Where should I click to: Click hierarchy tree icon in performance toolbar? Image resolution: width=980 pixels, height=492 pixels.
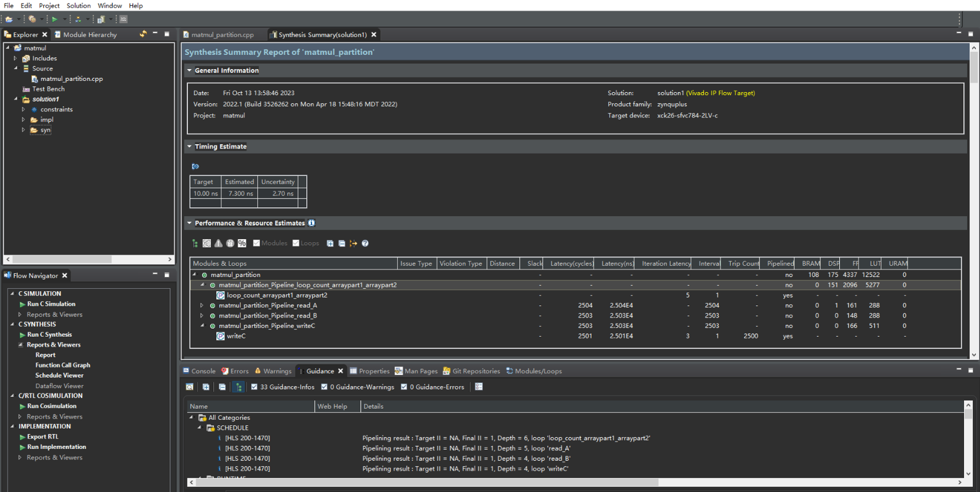click(195, 243)
